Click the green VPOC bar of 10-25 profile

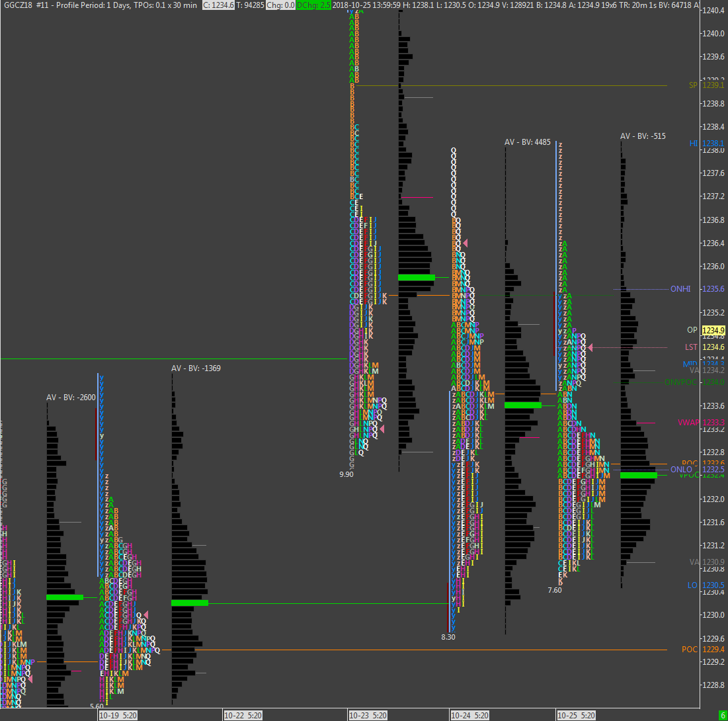[x=639, y=475]
